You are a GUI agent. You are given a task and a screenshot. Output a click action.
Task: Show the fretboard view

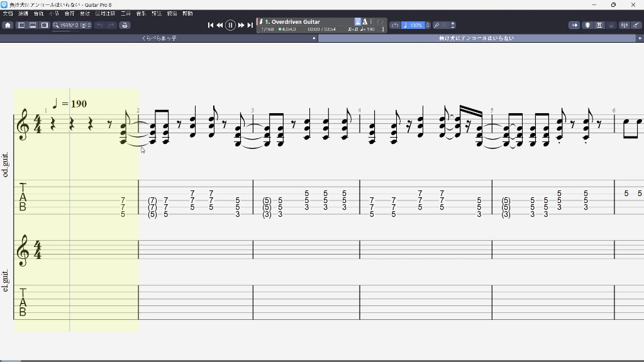click(588, 25)
